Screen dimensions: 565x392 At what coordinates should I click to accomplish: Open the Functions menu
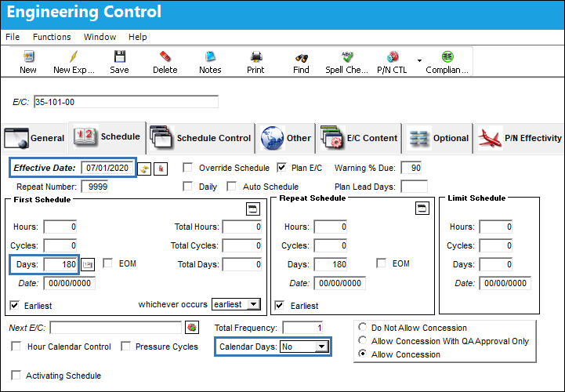pos(52,37)
